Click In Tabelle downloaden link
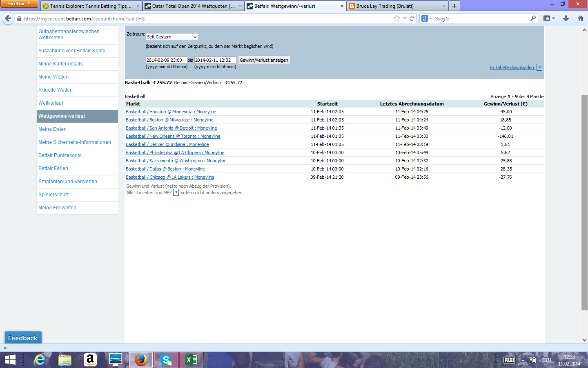The height and width of the screenshot is (368, 588). tap(512, 67)
